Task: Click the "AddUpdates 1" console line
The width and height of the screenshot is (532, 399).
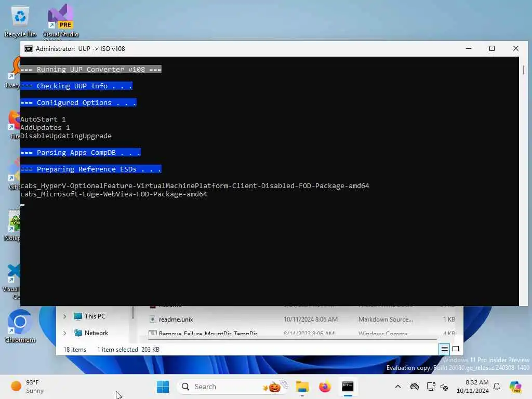Action: [x=45, y=128]
